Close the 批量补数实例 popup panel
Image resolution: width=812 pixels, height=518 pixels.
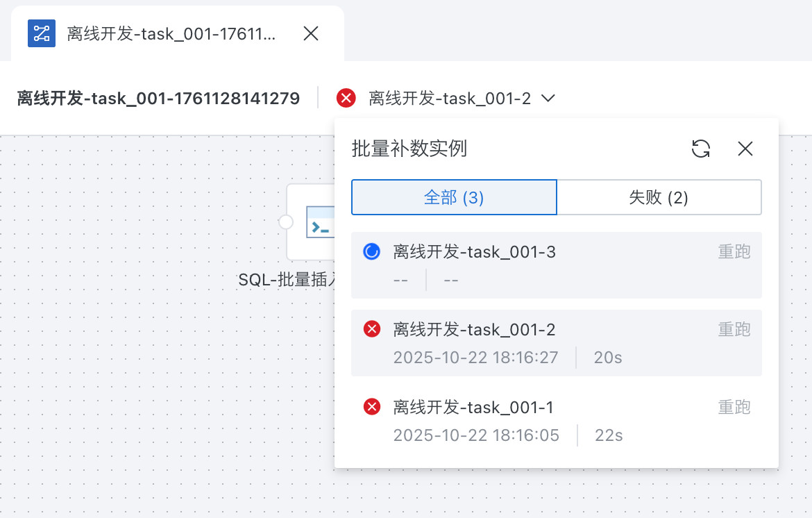[x=745, y=149]
